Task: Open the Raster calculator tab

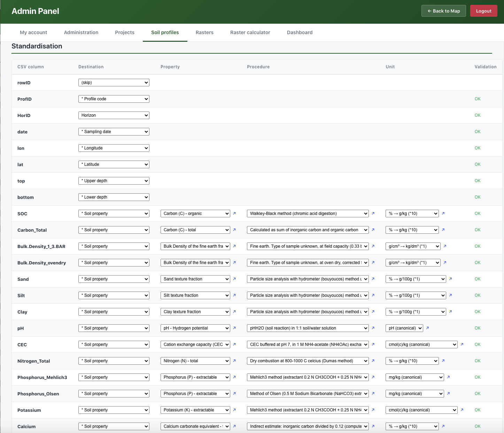Action: click(250, 32)
